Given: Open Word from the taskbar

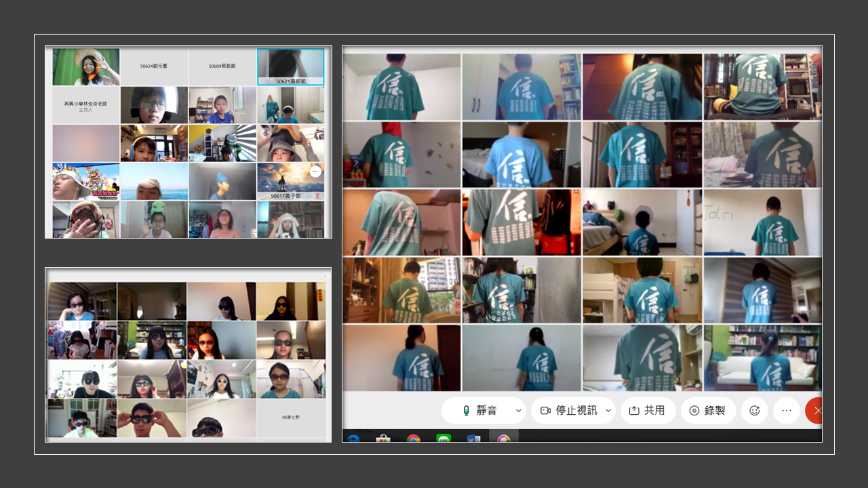Looking at the screenshot, I should (473, 438).
